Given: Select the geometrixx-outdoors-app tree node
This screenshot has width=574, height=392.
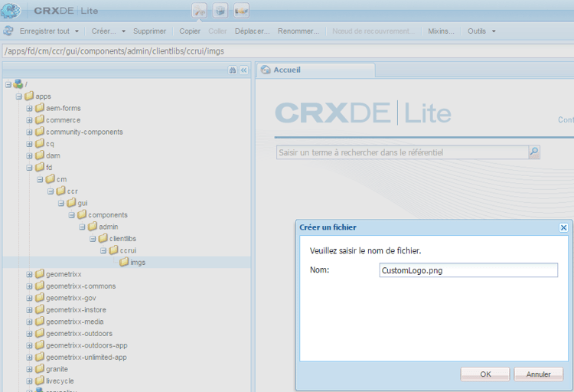Looking at the screenshot, I should tap(86, 345).
